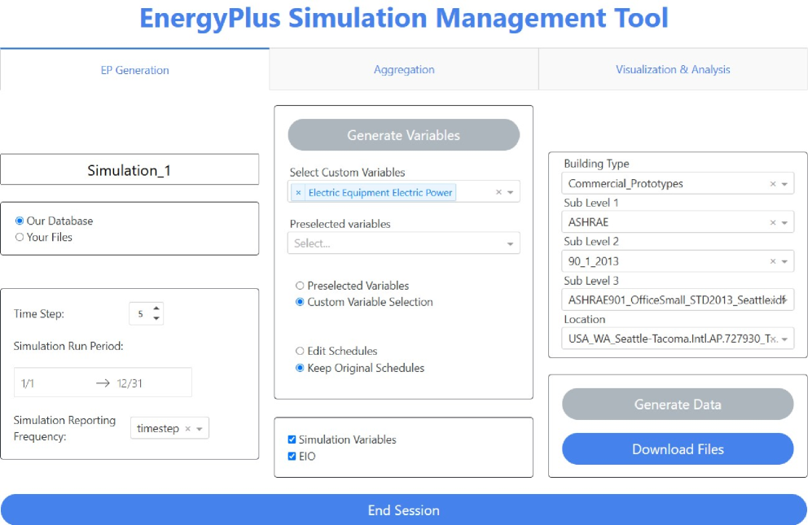This screenshot has height=525, width=812.
Task: Remove the Electric Equipment Electric Power tag
Action: pyautogui.click(x=298, y=193)
